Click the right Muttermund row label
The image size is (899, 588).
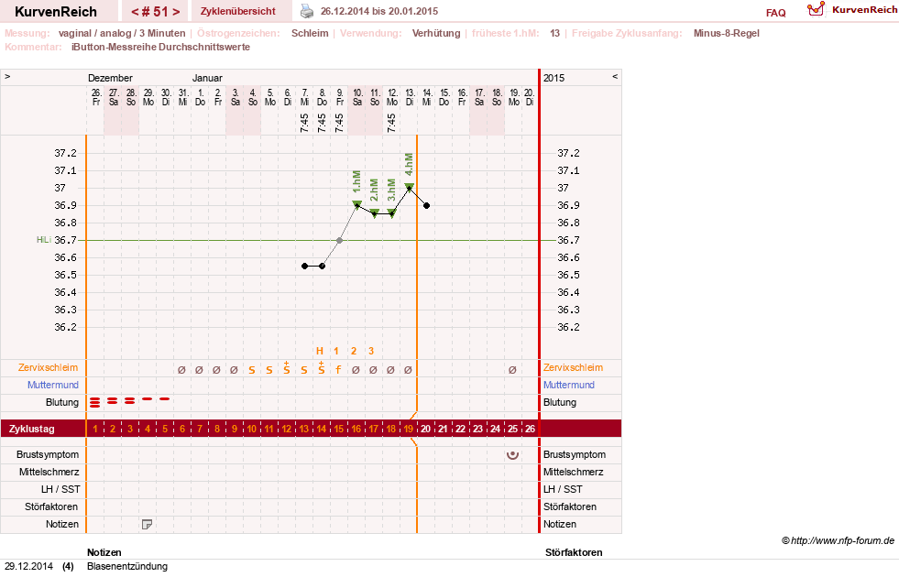[569, 385]
